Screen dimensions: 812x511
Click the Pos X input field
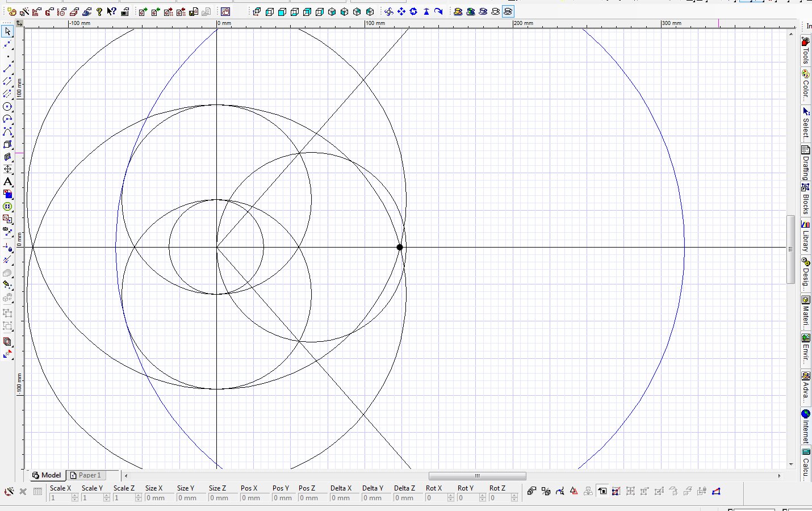(254, 498)
